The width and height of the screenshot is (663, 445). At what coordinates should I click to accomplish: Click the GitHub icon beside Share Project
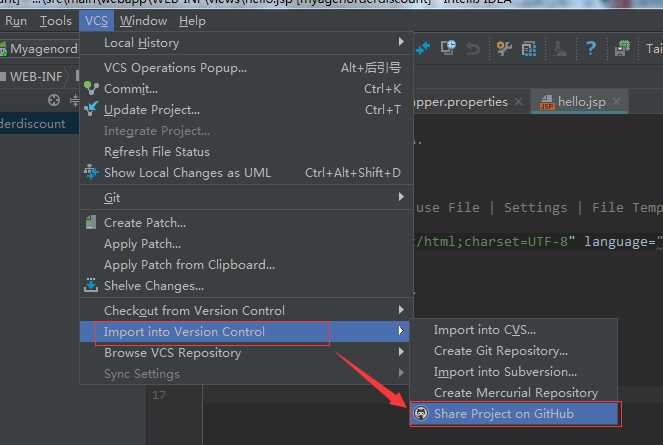point(420,413)
